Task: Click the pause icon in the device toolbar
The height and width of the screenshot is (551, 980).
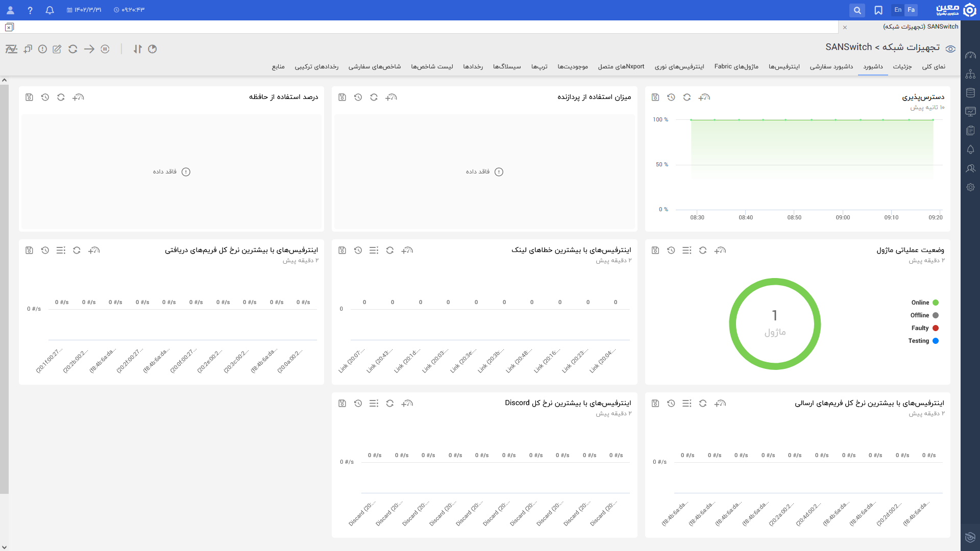Action: pos(105,49)
